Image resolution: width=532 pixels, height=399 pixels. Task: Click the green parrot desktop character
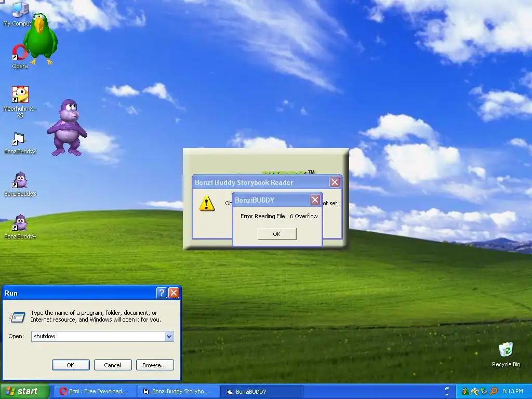click(41, 38)
